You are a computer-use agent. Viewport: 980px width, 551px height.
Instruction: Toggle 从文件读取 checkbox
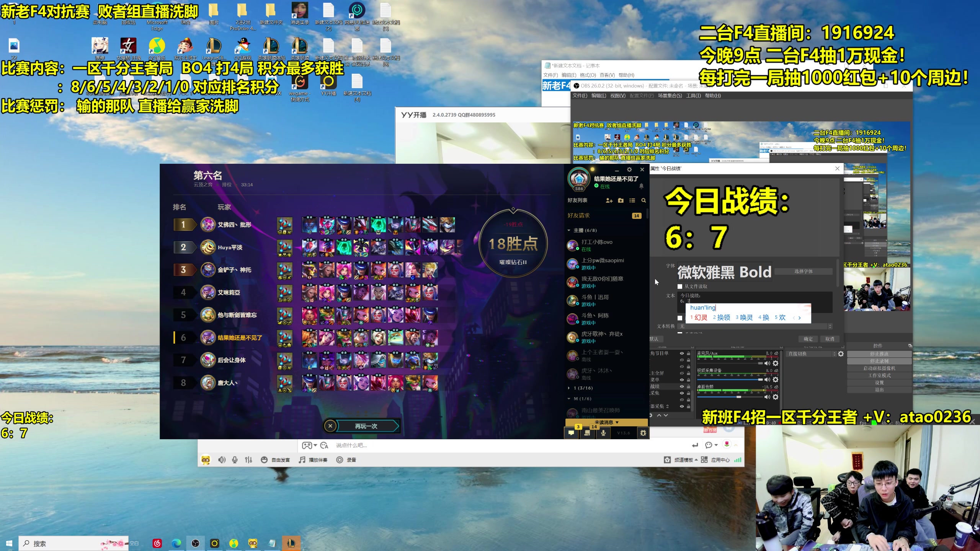[680, 286]
